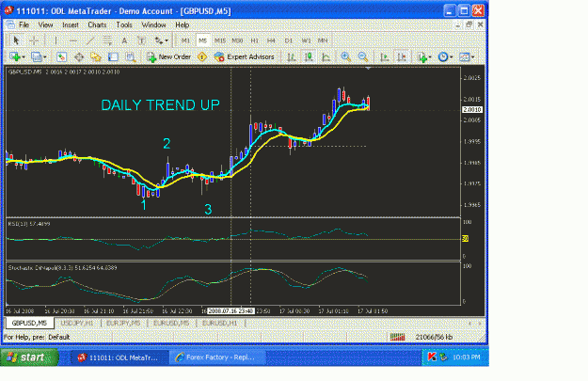The image size is (588, 381).
Task: Click the Default profile status bar entry
Action: pyautogui.click(x=59, y=337)
